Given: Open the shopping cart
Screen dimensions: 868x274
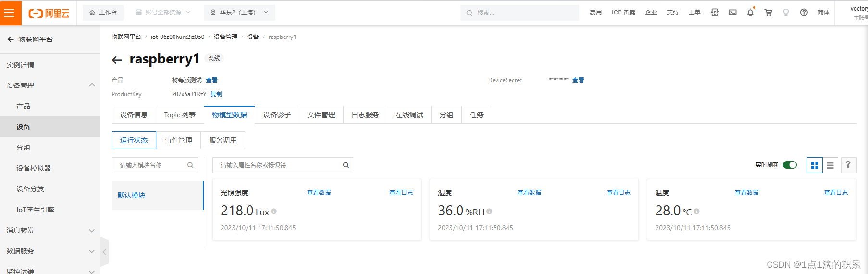Looking at the screenshot, I should pos(768,12).
